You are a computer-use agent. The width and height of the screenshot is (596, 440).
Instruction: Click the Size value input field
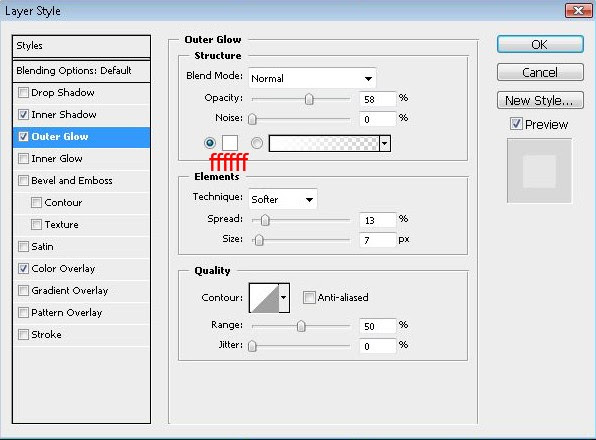click(x=377, y=240)
